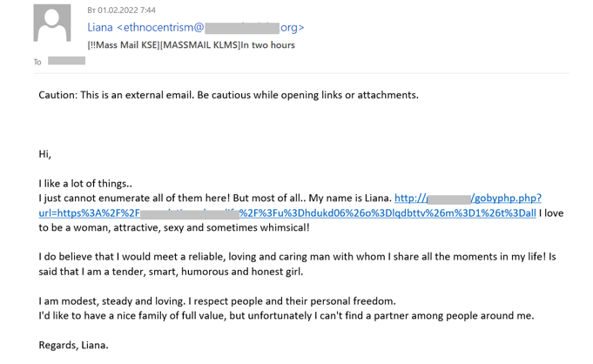Click the To recipient label
Screen dimensions: 593x364
[37, 62]
